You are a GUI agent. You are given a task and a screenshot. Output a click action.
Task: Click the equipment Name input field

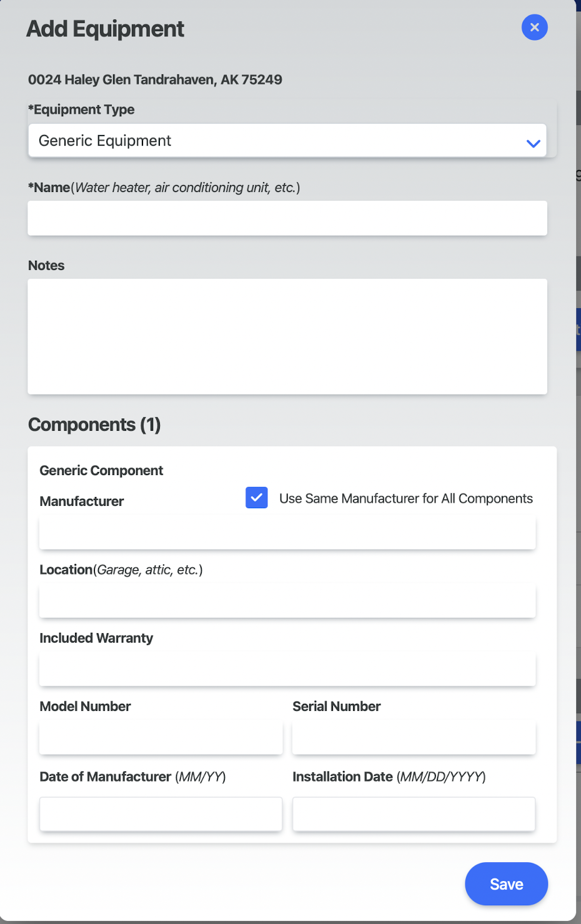tap(287, 218)
